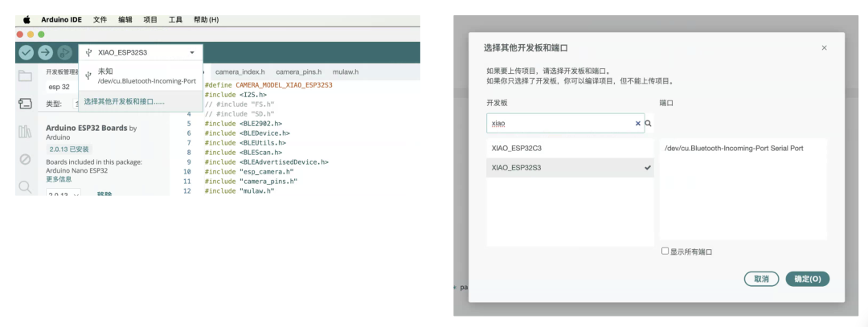Click the Upload arrow toolbar button
The height and width of the screenshot is (327, 868).
pyautogui.click(x=45, y=52)
